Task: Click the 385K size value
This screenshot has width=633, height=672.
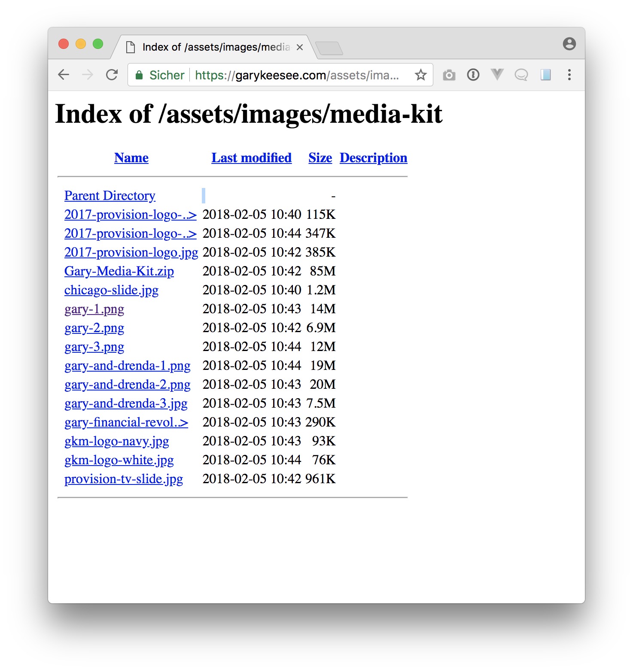Action: pos(320,252)
